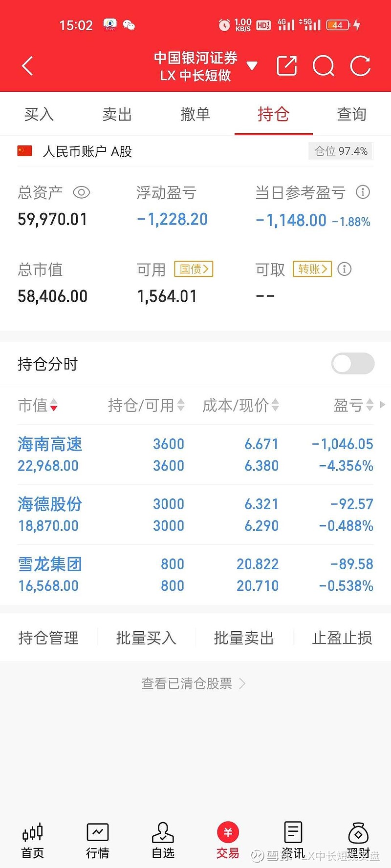Switch to the 买入 tab
391x868 pixels.
(39, 114)
